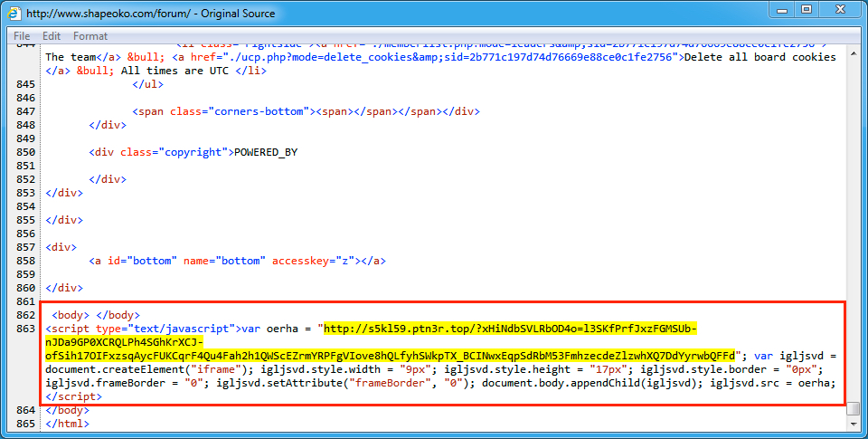Open the File menu
Image resolution: width=868 pixels, height=439 pixels.
pyautogui.click(x=22, y=36)
